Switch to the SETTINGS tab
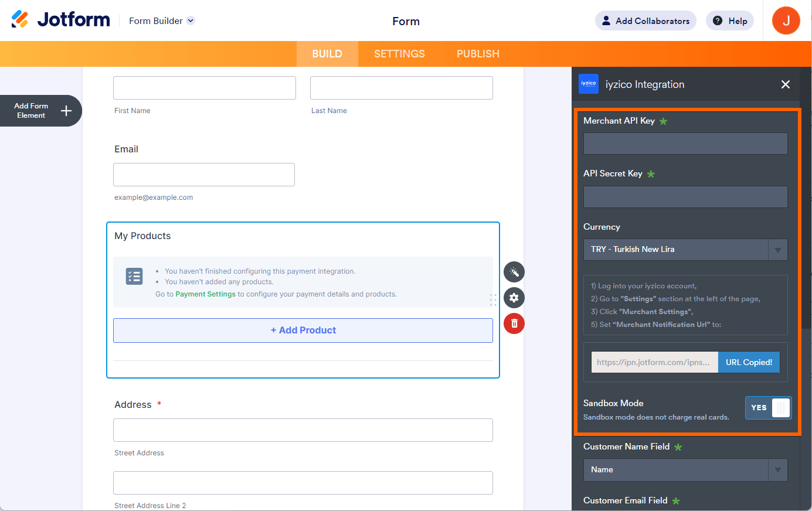The image size is (812, 511). coord(399,54)
